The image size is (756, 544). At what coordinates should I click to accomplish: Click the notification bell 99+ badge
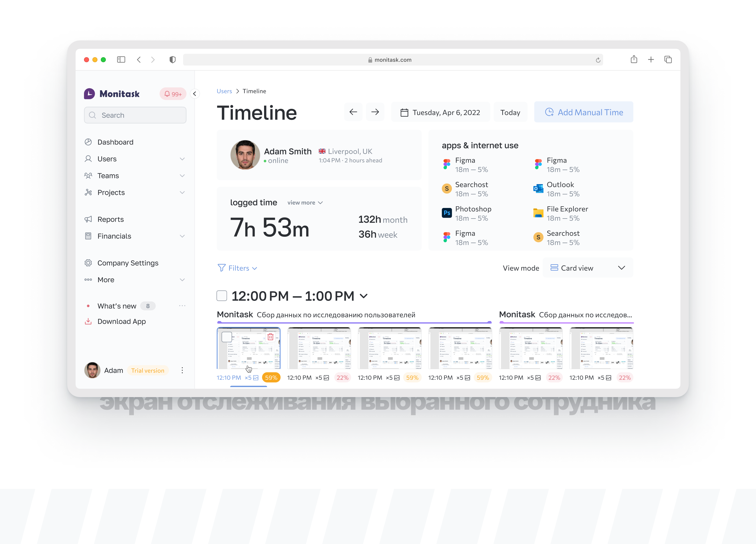click(173, 94)
